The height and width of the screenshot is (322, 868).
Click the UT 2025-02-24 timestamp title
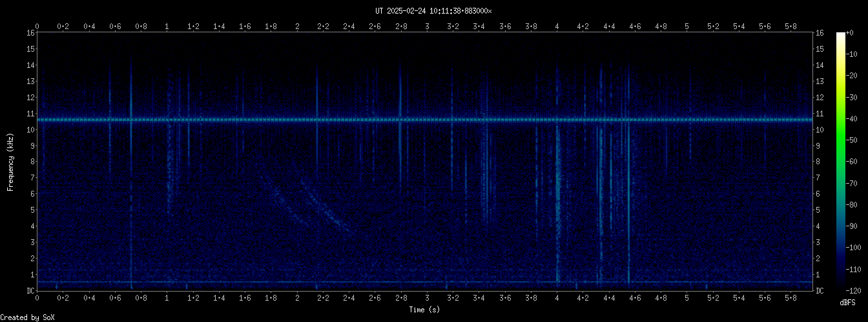click(433, 11)
